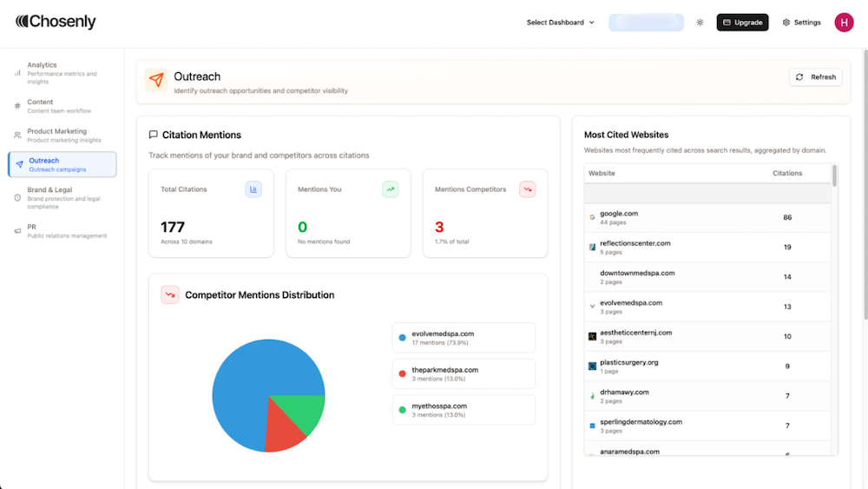Select the theparkmedspa.com legend entry

point(464,373)
